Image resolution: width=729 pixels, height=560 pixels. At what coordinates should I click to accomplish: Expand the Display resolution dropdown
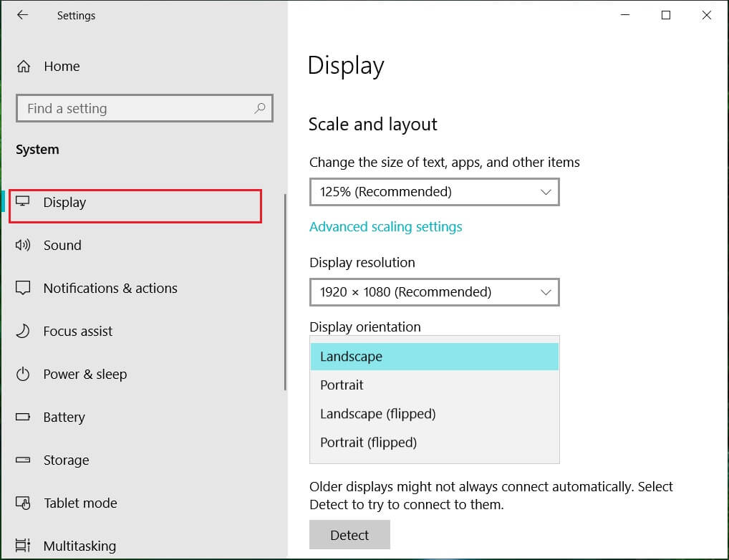(x=434, y=292)
